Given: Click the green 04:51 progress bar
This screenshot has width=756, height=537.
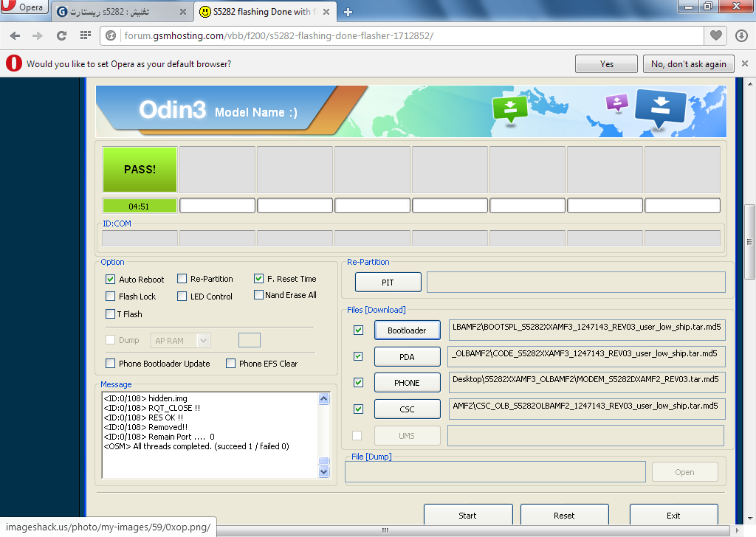Looking at the screenshot, I should [x=140, y=206].
